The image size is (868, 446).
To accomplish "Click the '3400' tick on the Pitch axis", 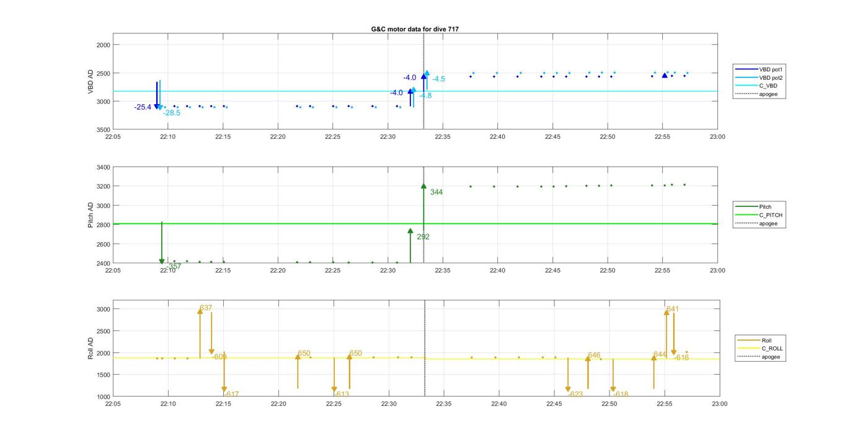I will 103,167.
